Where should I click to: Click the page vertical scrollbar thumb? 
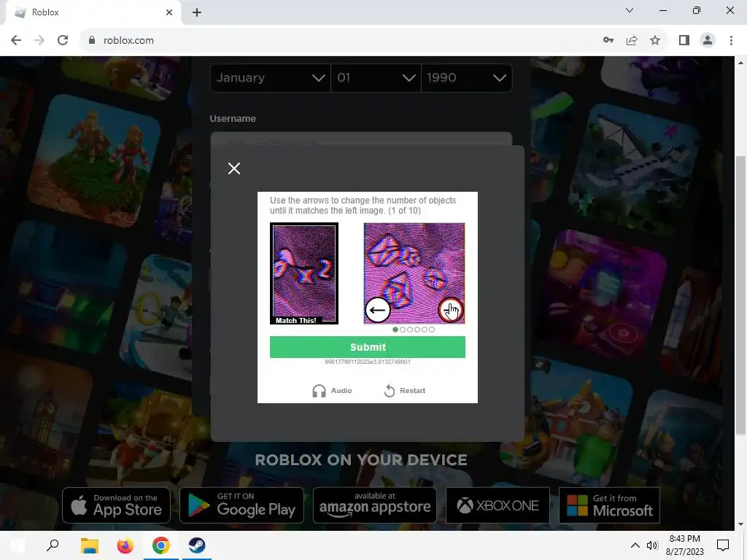tap(740, 295)
